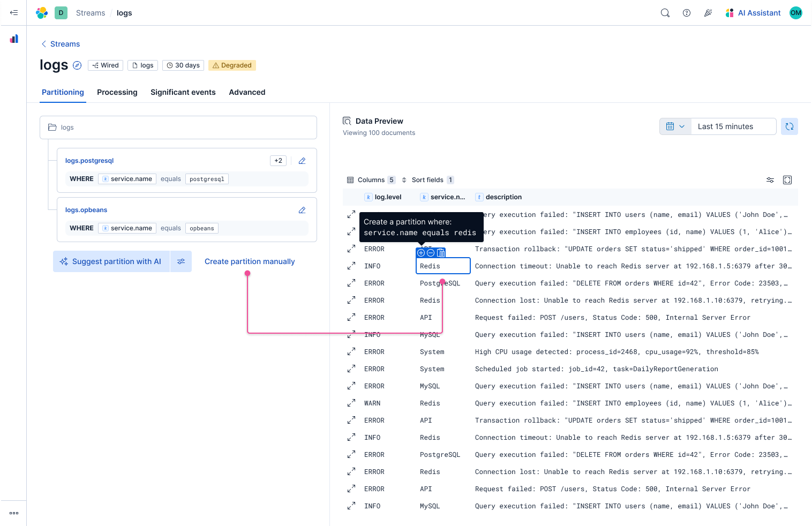
Task: Open the search icon in header
Action: coord(665,13)
